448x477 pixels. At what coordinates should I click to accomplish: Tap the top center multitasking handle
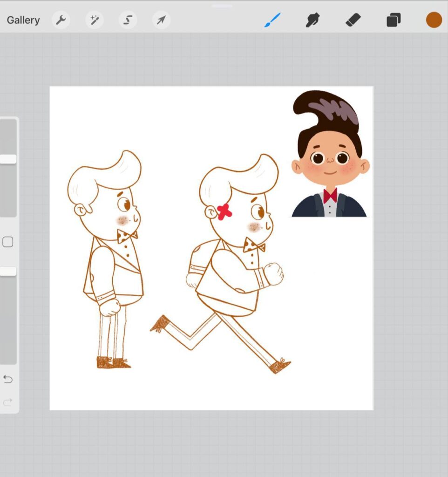tap(222, 6)
